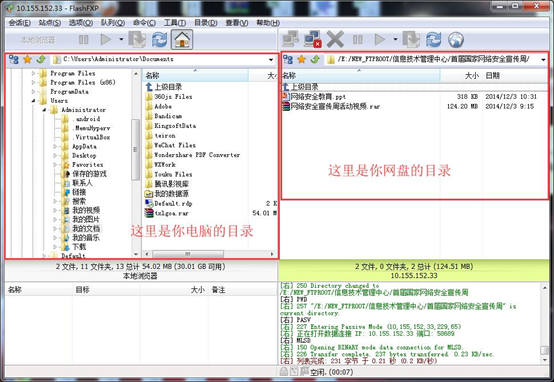Select 网络安全宣传周活动视频.rar in remote list

coord(335,106)
